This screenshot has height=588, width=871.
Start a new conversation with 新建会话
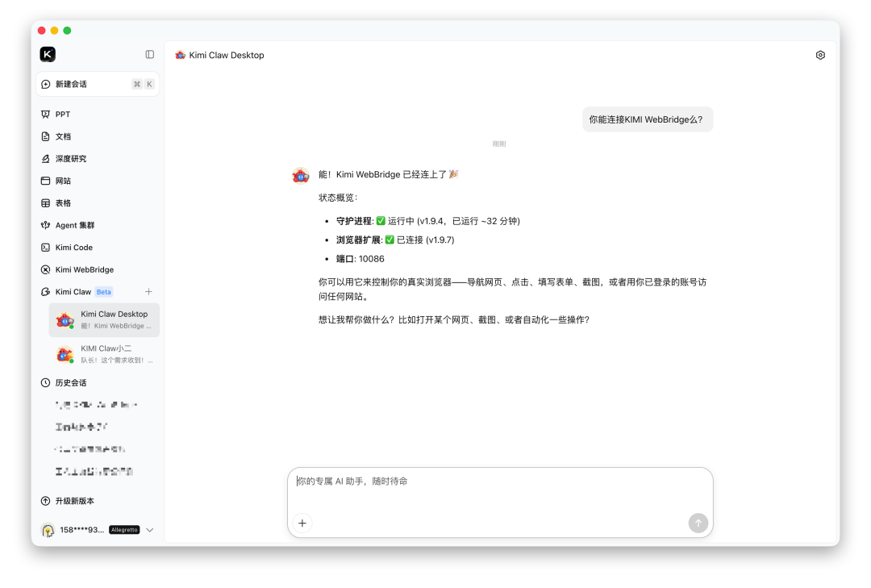click(98, 84)
